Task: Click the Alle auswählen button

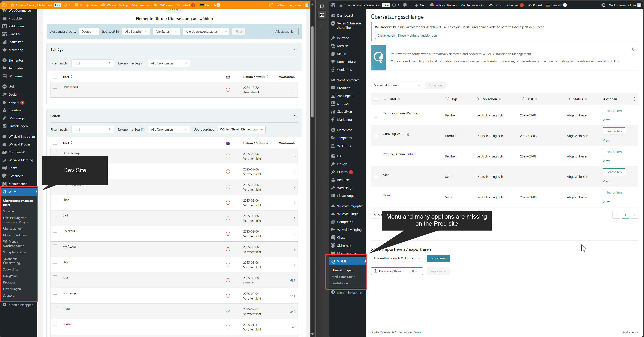Action: pyautogui.click(x=285, y=31)
